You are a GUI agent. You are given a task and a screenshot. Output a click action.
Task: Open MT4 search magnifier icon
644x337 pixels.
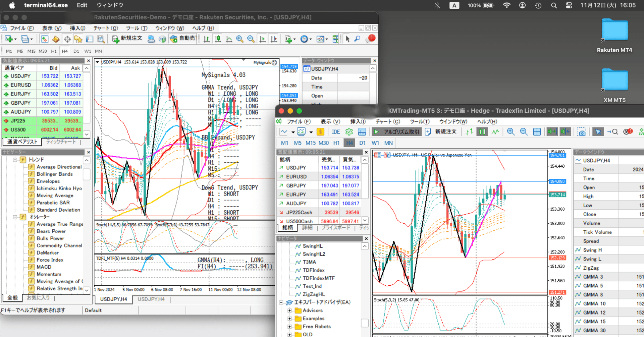coord(357,39)
